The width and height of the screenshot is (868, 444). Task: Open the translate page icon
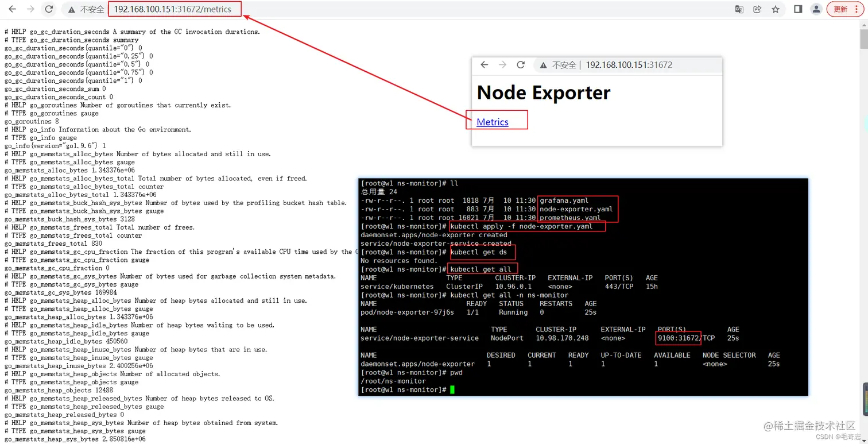click(739, 9)
